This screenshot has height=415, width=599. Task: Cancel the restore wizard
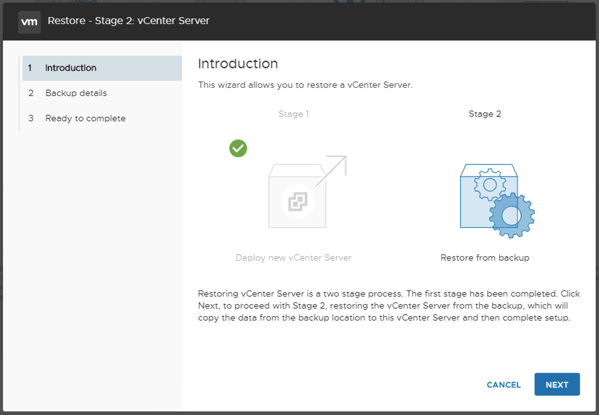click(x=503, y=385)
